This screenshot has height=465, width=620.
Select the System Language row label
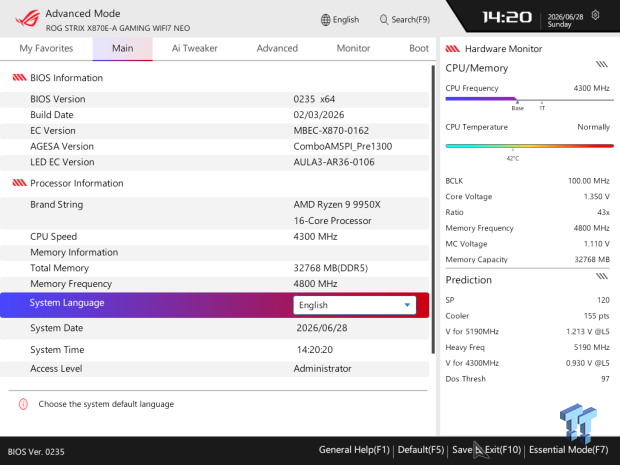pyautogui.click(x=67, y=303)
